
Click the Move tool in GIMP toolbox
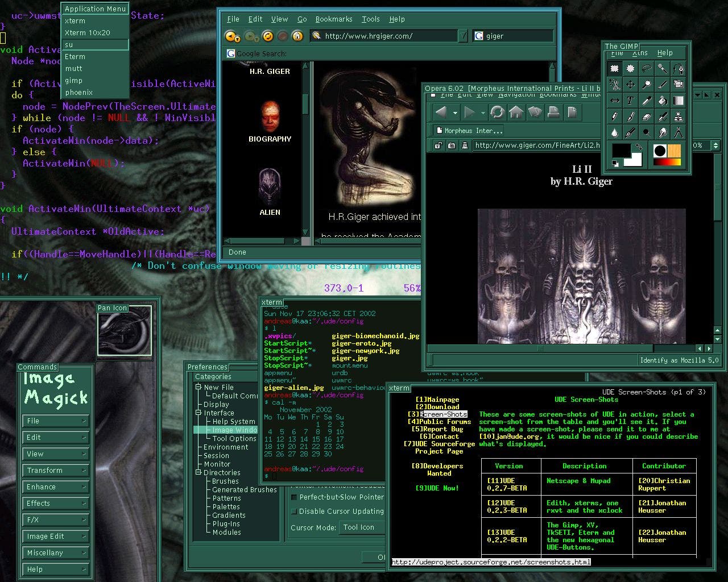(x=630, y=85)
